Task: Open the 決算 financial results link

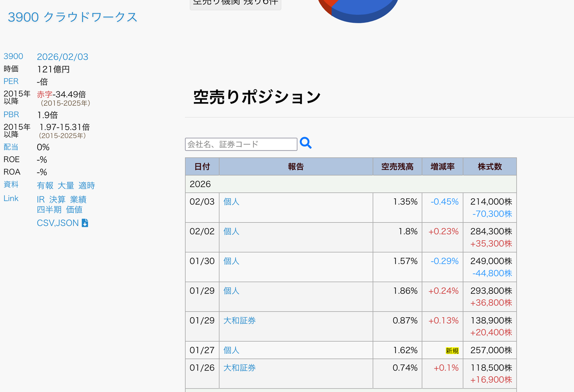Action: tap(57, 199)
